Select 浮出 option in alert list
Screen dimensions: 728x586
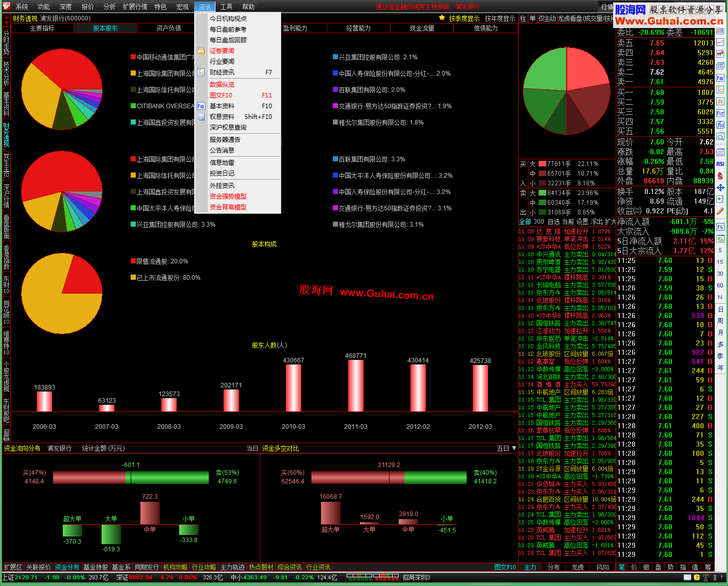(x=596, y=222)
